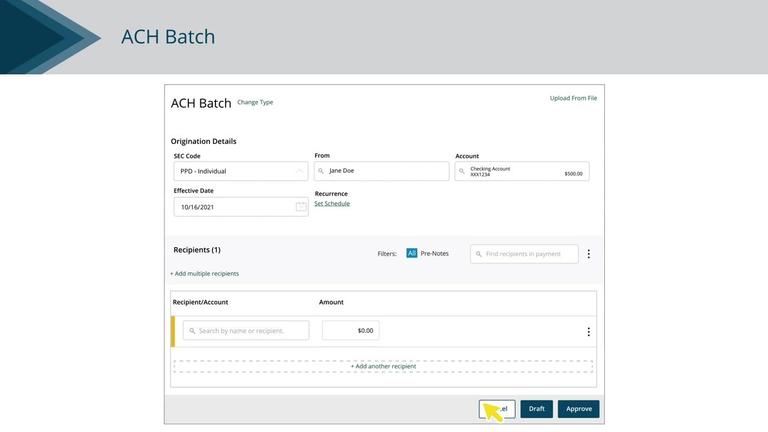The image size is (768, 432).
Task: Open Upload From File link
Action: [x=573, y=98]
